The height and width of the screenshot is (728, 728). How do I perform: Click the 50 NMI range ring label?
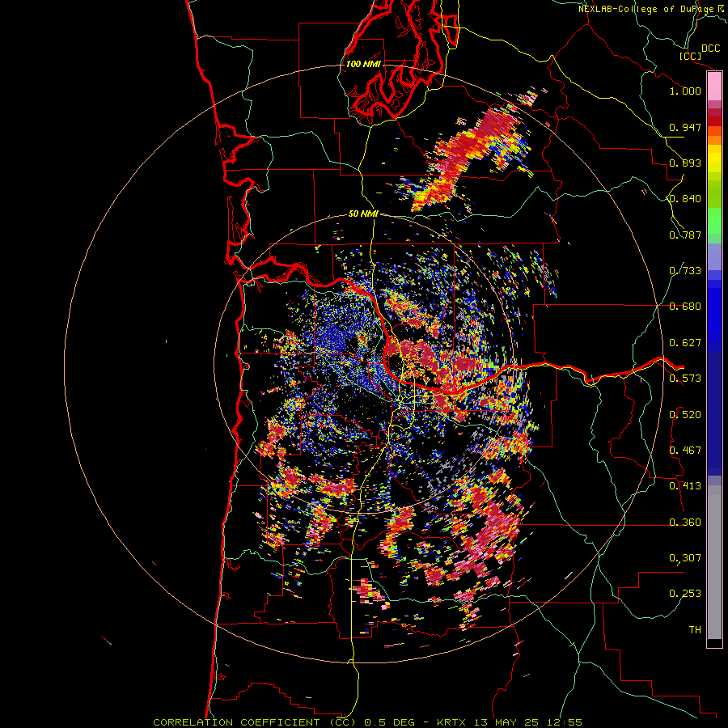tap(363, 214)
